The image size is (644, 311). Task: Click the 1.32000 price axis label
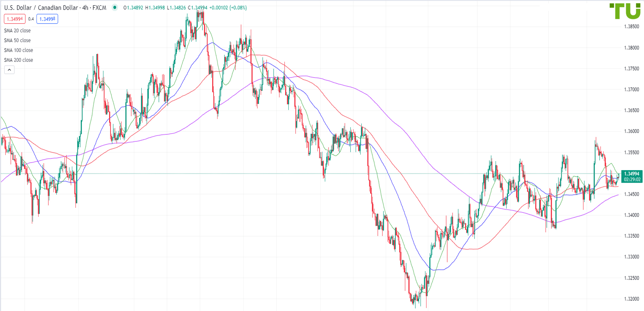tap(631, 299)
